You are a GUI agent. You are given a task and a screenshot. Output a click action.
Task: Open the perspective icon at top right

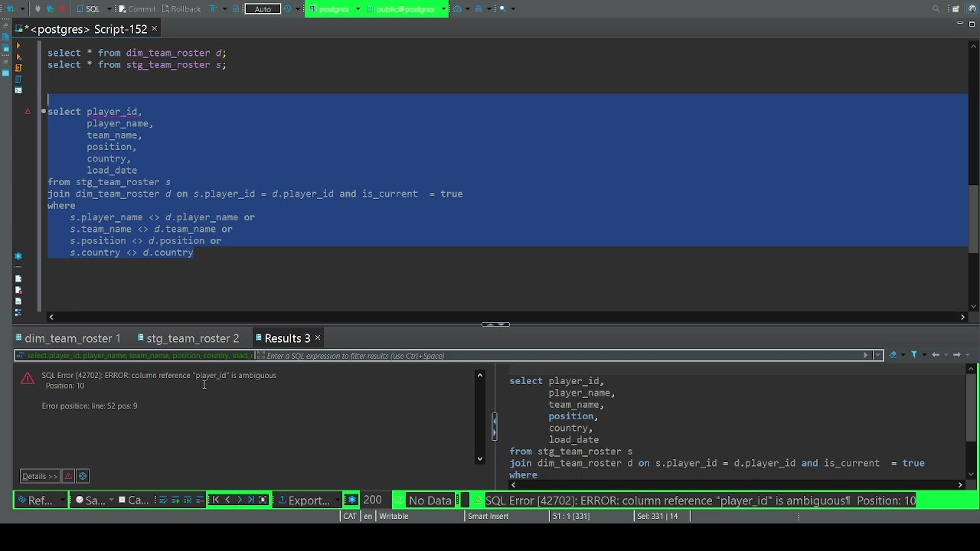955,8
